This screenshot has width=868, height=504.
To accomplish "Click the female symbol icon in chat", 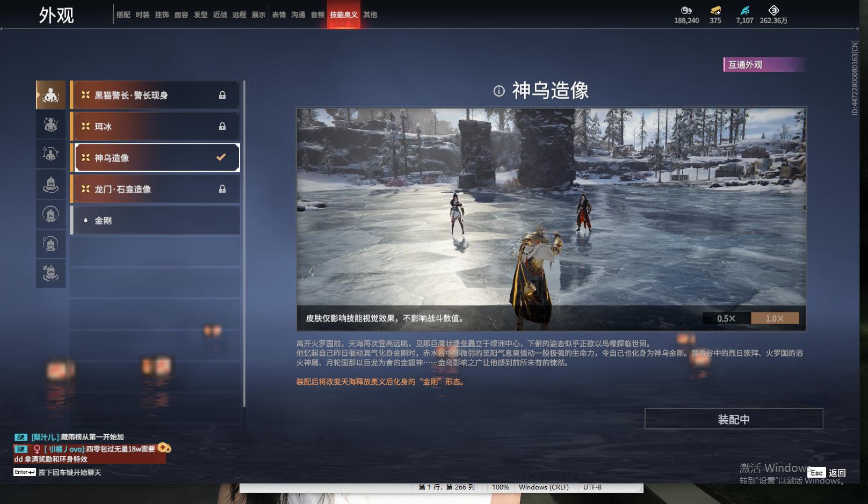I will [x=37, y=449].
